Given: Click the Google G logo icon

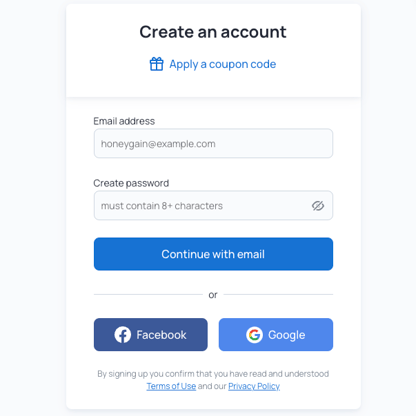Looking at the screenshot, I should [254, 335].
